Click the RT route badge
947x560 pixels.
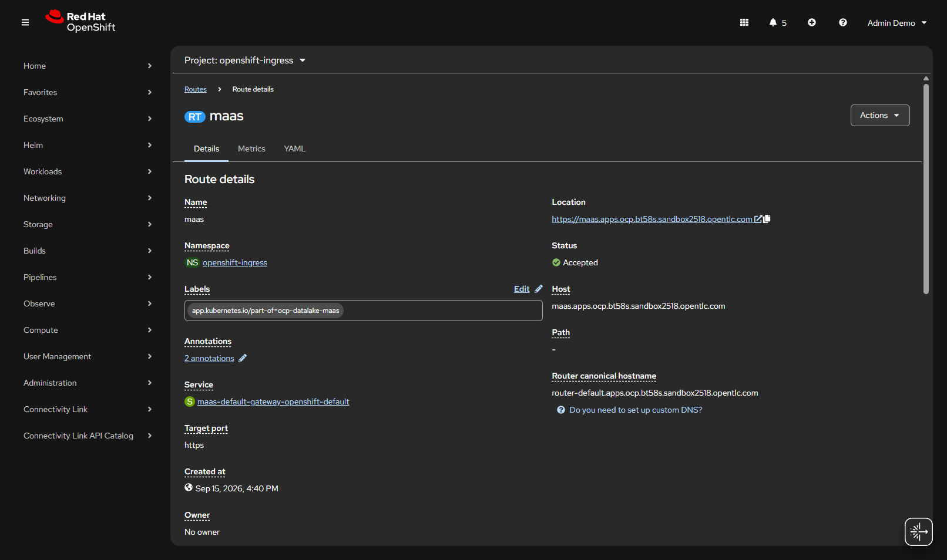[x=195, y=117]
